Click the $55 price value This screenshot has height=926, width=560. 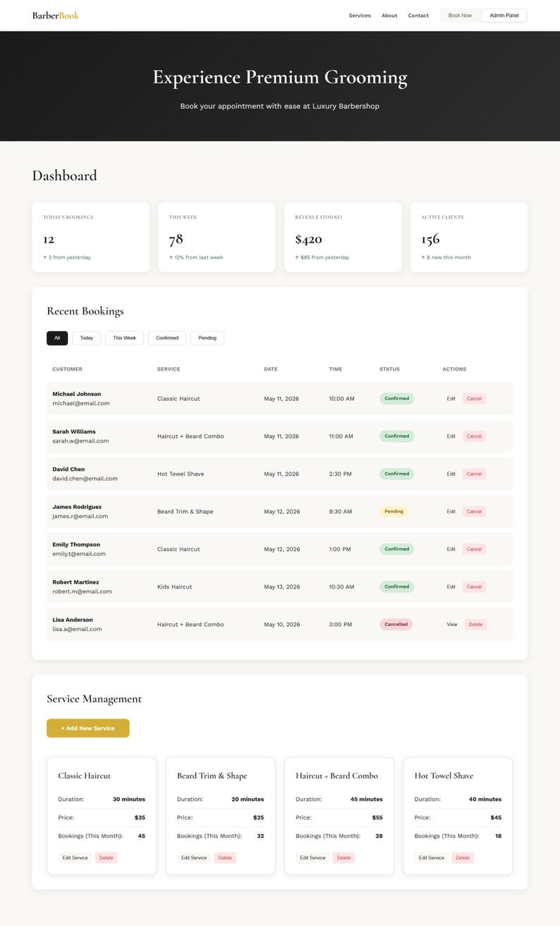[377, 817]
